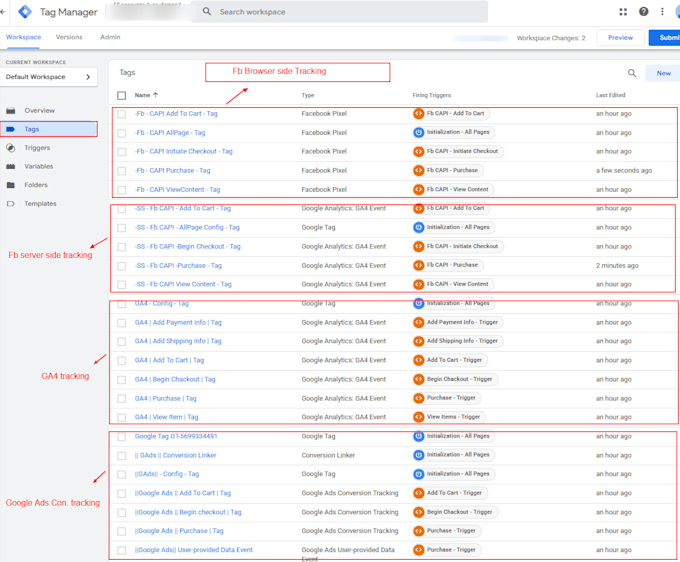
Task: Click the Folders sidebar icon
Action: pos(11,185)
